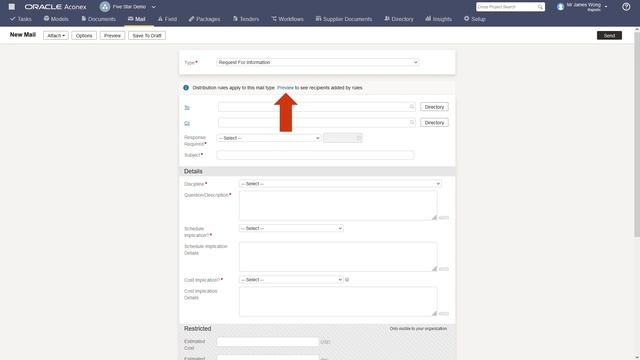Open the Field menu
The width and height of the screenshot is (640, 360).
(x=167, y=19)
